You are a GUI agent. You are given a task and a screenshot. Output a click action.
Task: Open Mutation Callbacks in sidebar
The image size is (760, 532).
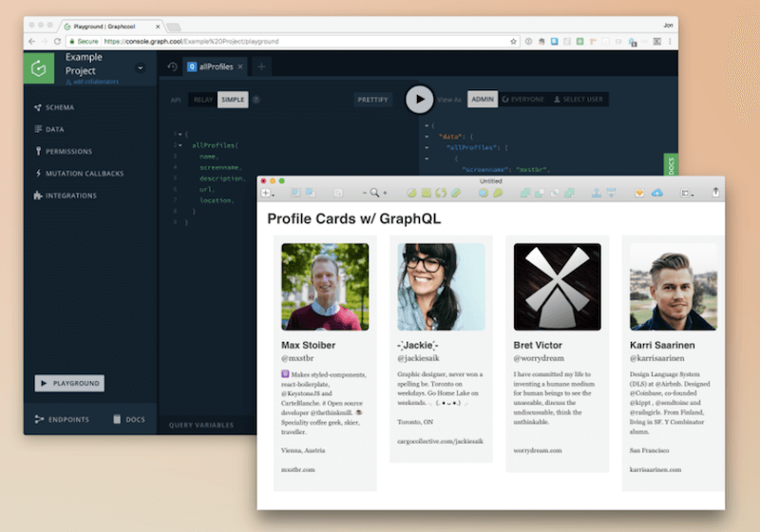pyautogui.click(x=80, y=174)
